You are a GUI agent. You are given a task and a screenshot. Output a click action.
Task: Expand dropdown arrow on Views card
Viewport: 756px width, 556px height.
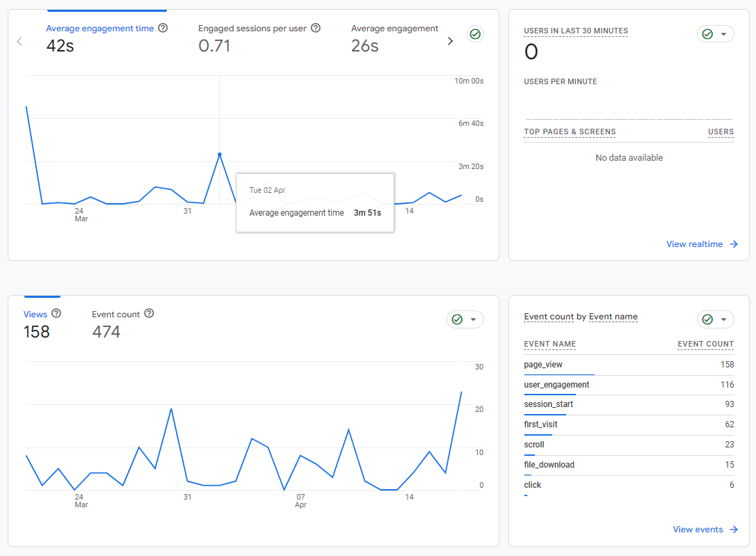coord(473,319)
